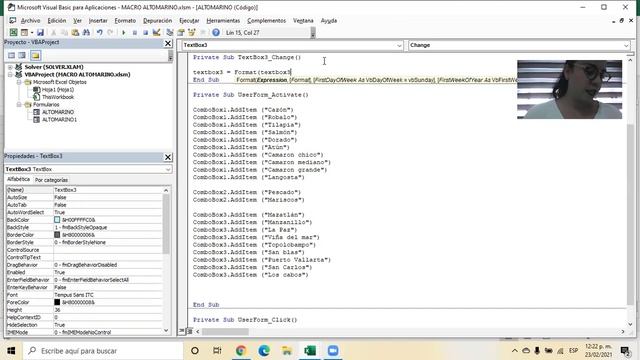
Task: Click the Enabled property True value
Action: [108, 272]
